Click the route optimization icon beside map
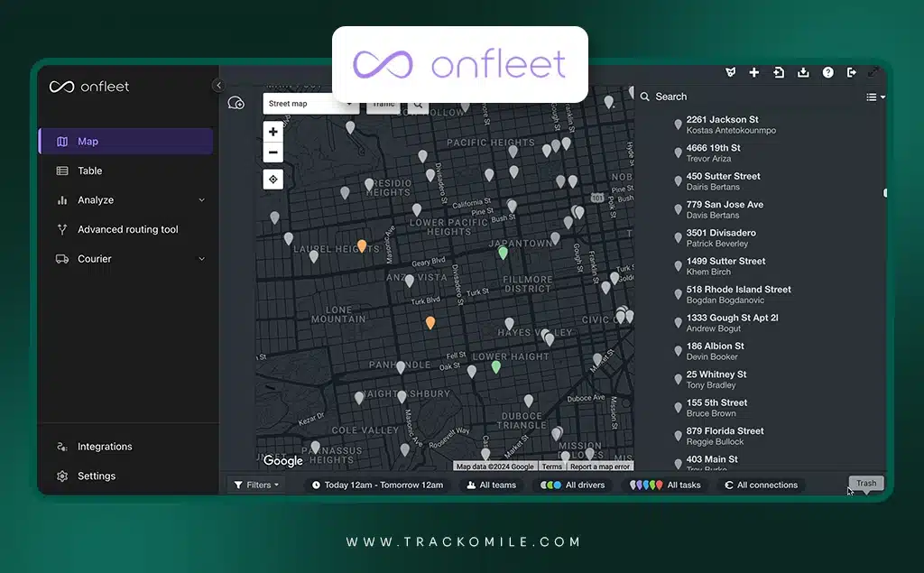924x573 pixels. (x=236, y=103)
